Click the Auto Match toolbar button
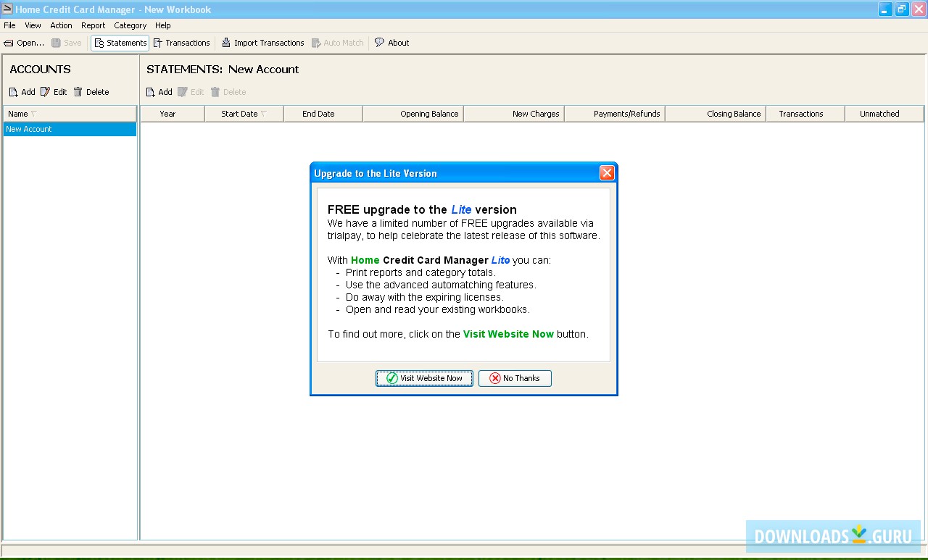 pyautogui.click(x=337, y=43)
